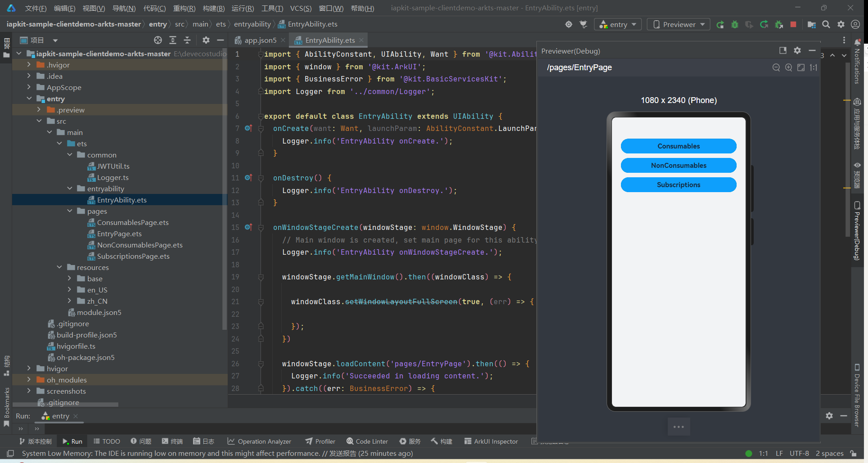Open the Notifications bell panel
Viewport: 868px width, 463px height.
point(857,43)
